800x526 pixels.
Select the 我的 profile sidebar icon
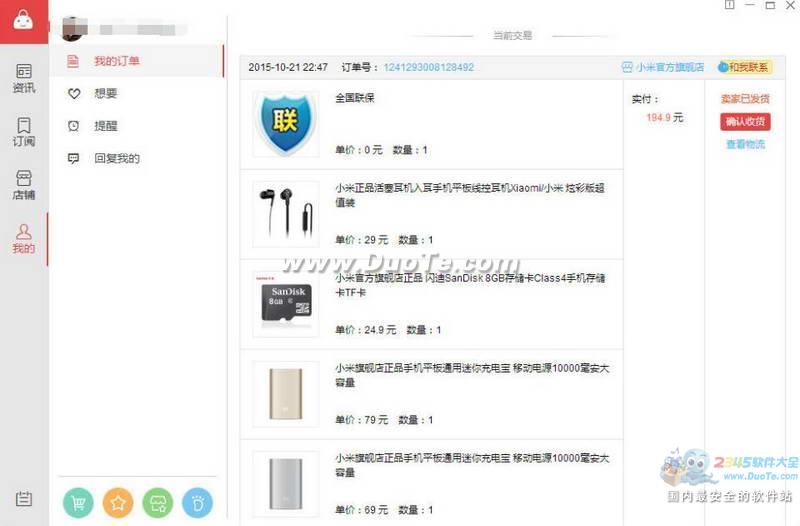[x=24, y=239]
